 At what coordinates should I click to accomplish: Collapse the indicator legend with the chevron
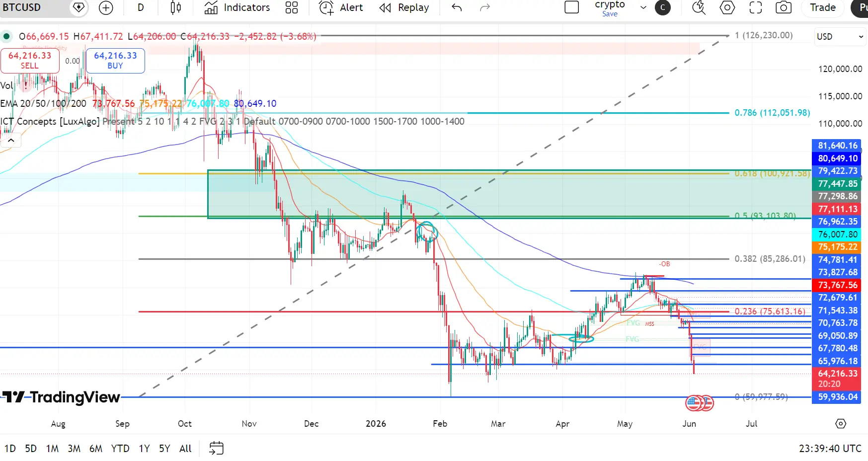pos(11,140)
